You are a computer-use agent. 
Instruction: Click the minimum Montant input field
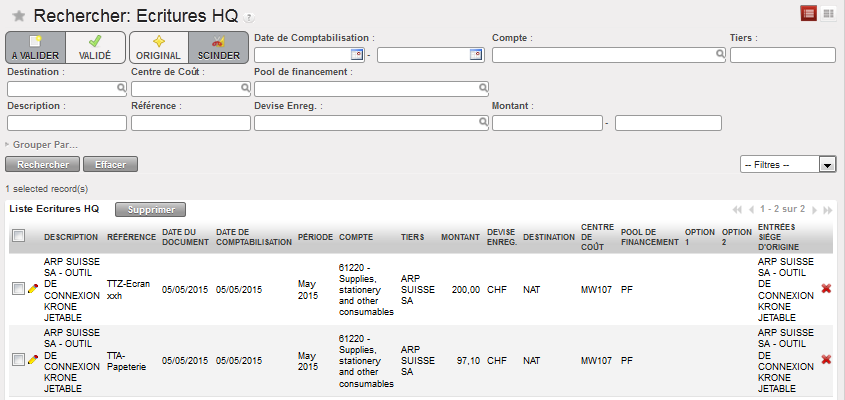[547, 123]
